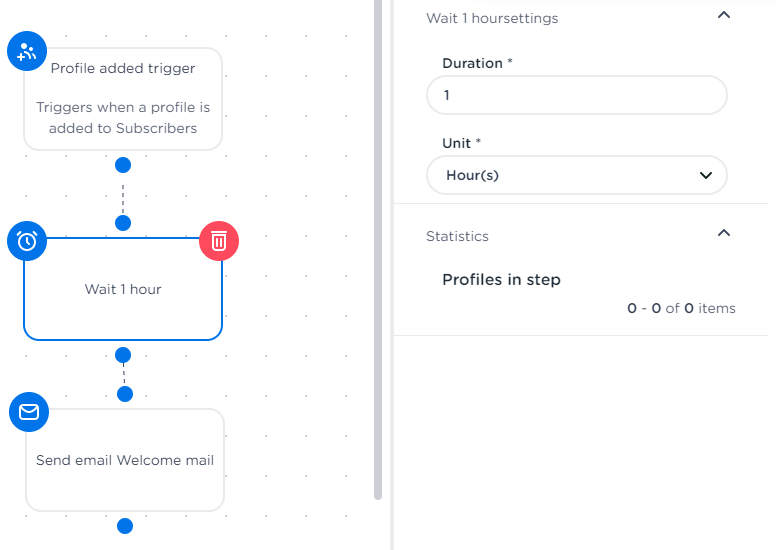Click the Duration input field
Screen dimensions: 776x550
coord(576,96)
